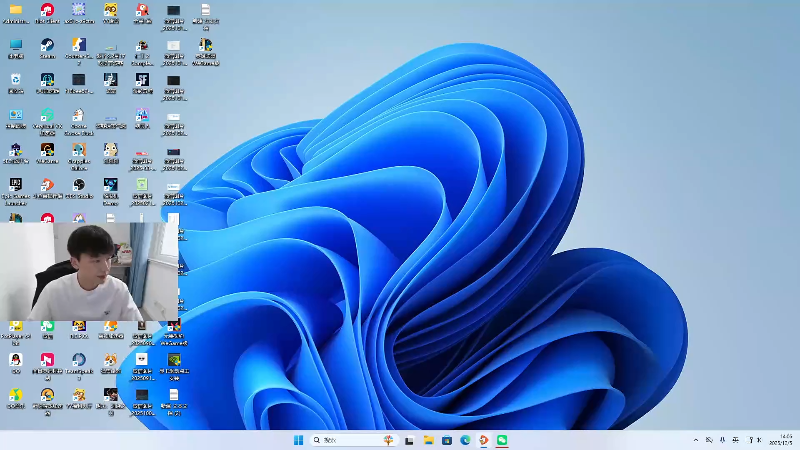Open the Control Panel desktop icon
Screen dimensions: 800x450
pos(16,115)
